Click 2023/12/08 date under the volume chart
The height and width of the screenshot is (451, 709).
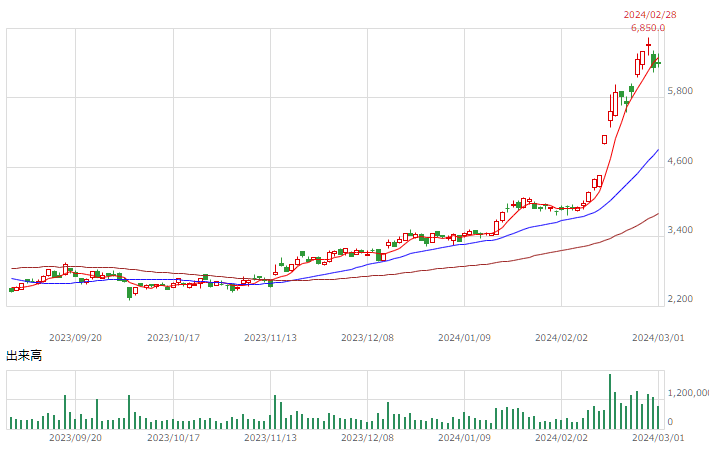[368, 438]
